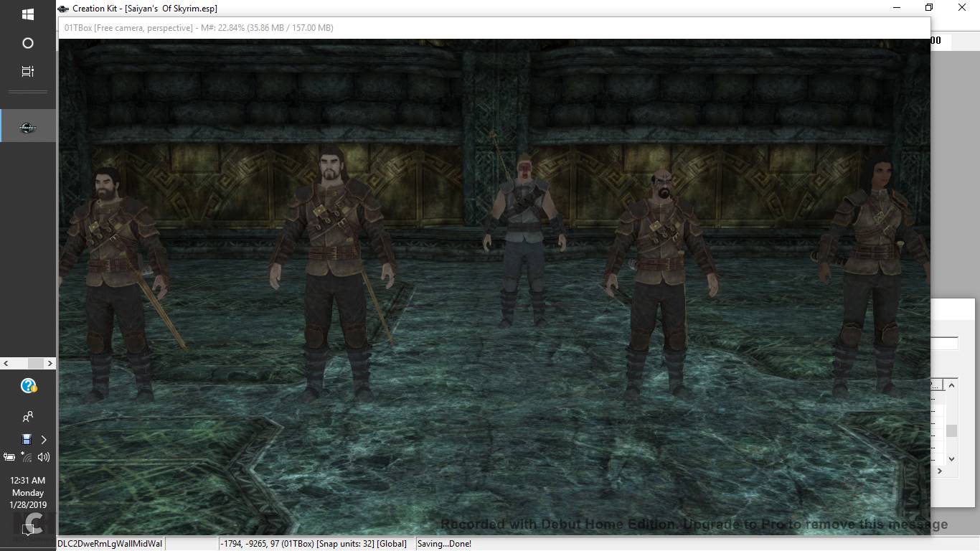Open the Action Center notifications icon
The image size is (980, 551).
[28, 529]
